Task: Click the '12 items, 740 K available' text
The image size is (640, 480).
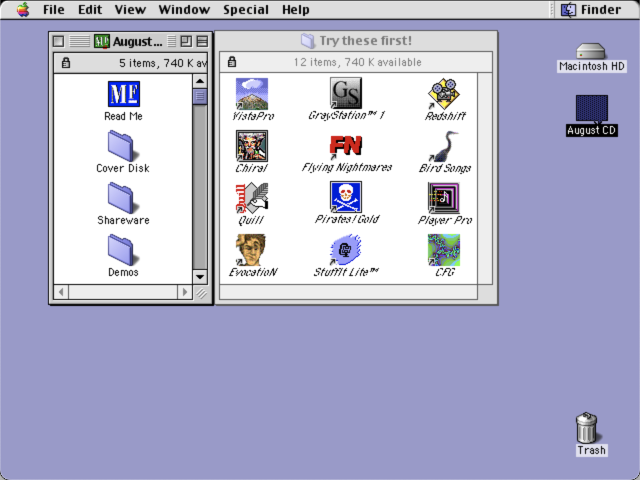Action: tap(358, 62)
